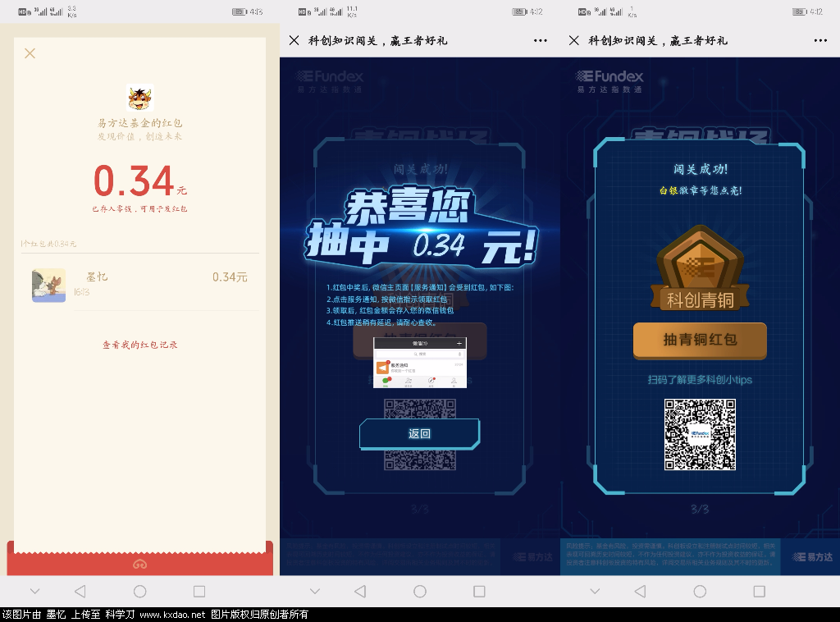
Task: Tap home circle in right phone navigation bar
Action: click(x=701, y=591)
